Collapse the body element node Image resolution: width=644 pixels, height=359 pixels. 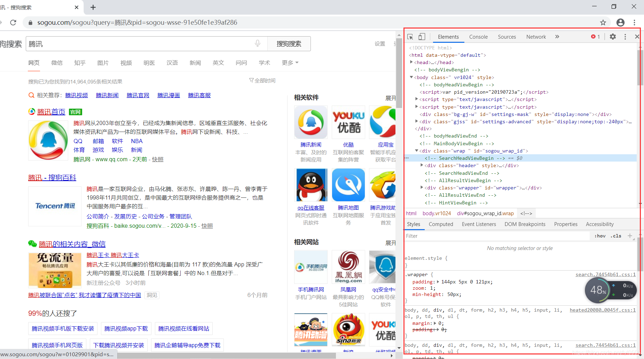411,77
